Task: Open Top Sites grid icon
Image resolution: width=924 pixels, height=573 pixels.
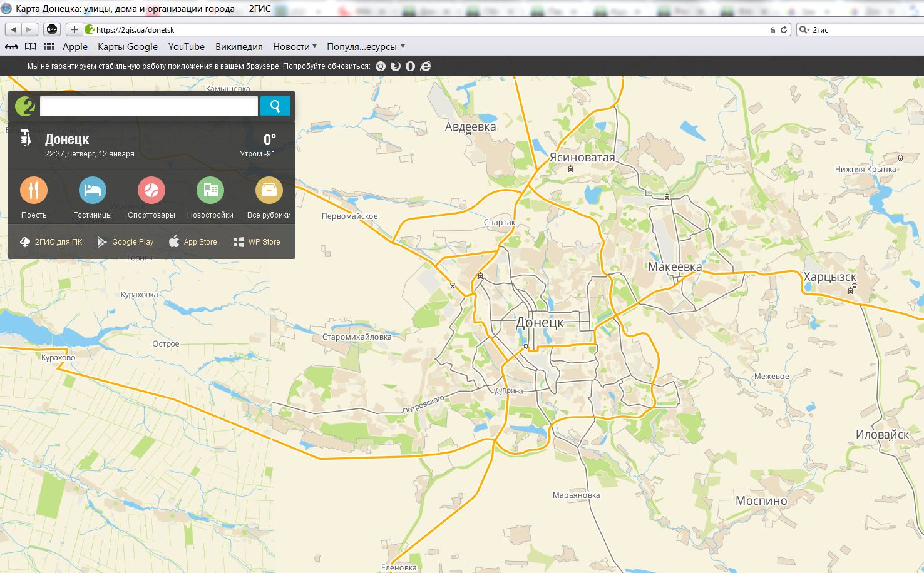Action: point(49,47)
